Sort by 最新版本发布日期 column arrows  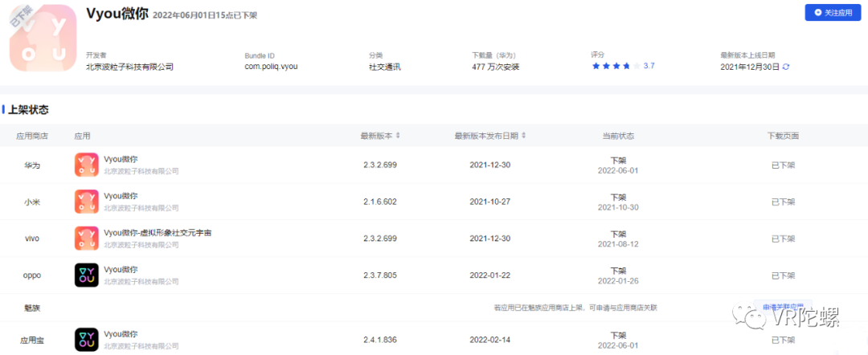click(524, 136)
